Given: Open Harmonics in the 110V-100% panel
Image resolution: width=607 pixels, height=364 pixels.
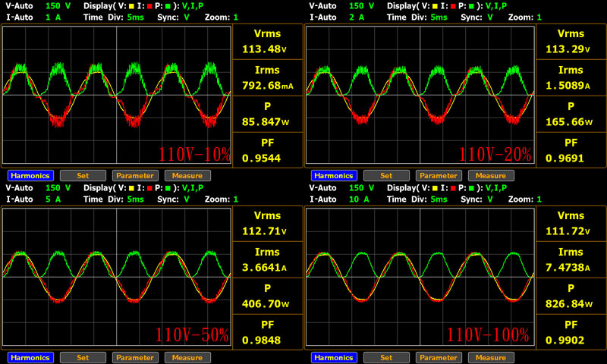Looking at the screenshot, I should (x=334, y=358).
